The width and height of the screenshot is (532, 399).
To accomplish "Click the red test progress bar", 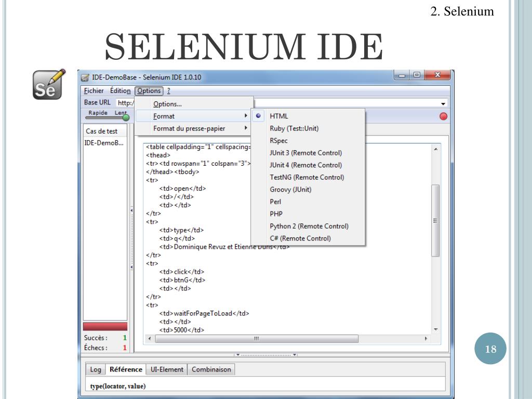I will (105, 326).
